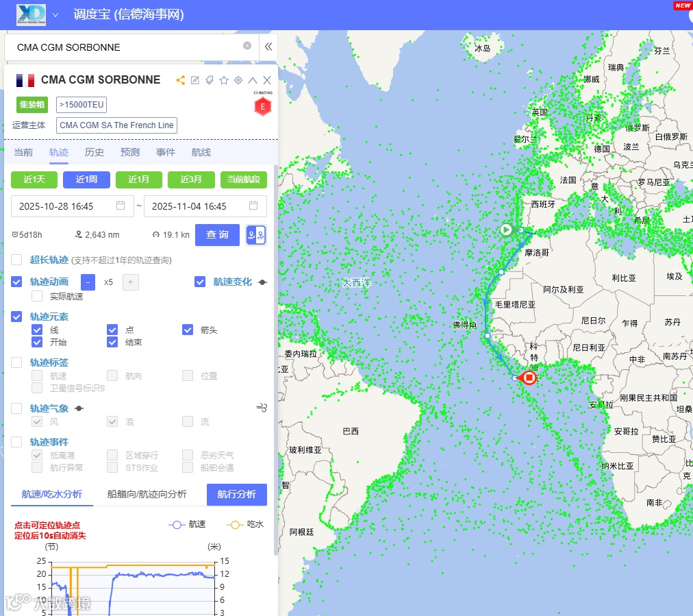Click the distance icon by 2,643 nm

point(79,234)
